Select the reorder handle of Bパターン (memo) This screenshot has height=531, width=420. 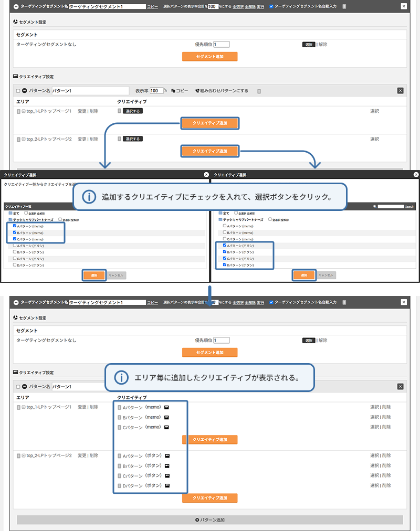coord(119,418)
